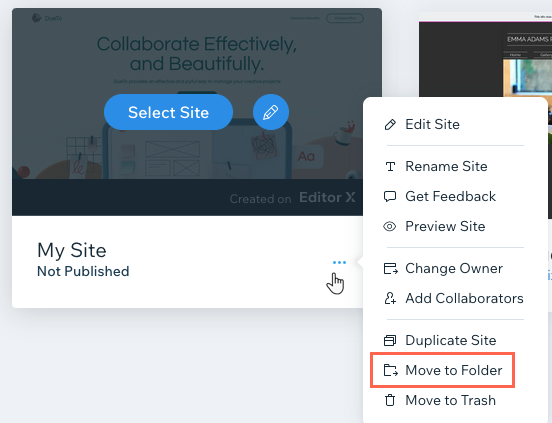Open the three-dot site actions menu

tap(339, 263)
